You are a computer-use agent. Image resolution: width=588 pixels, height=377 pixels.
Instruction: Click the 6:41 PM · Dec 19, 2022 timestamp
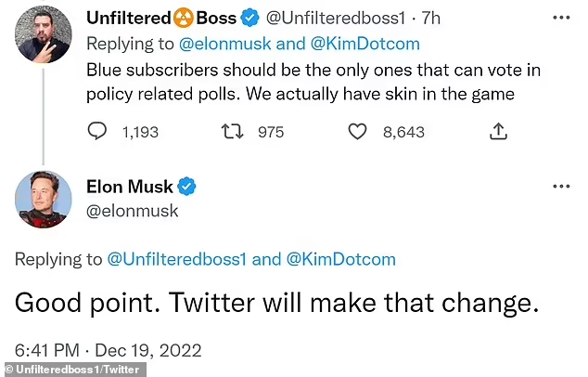tap(108, 350)
